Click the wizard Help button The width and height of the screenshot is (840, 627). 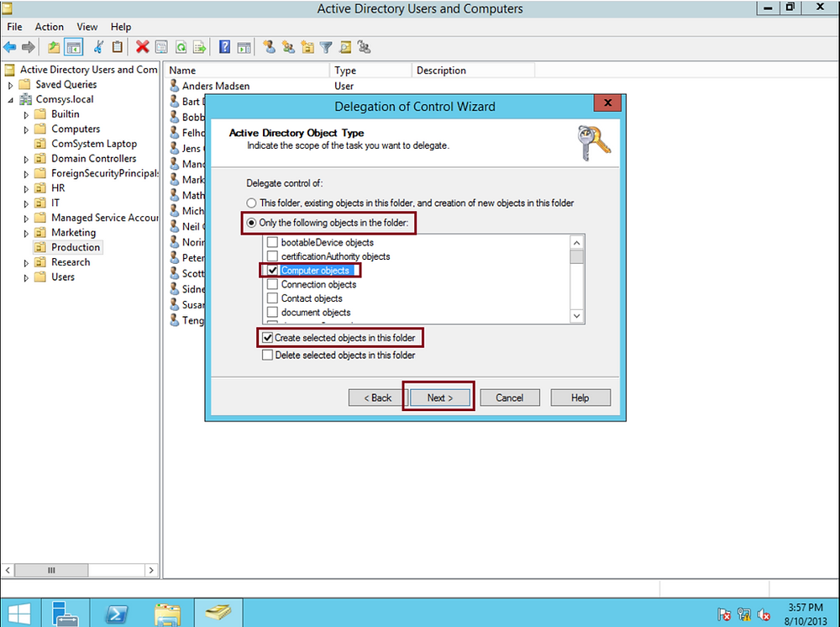(x=580, y=398)
